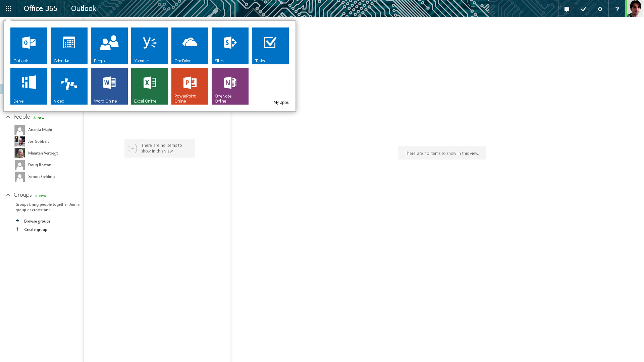Open the user profile photo menu
The width and height of the screenshot is (644, 362).
635,9
